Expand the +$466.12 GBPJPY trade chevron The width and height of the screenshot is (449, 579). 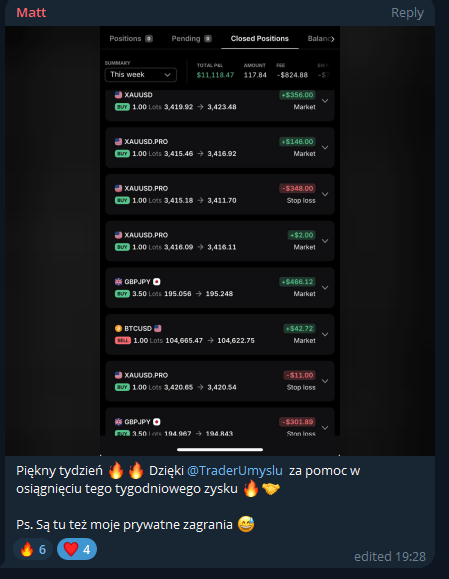pyautogui.click(x=325, y=288)
